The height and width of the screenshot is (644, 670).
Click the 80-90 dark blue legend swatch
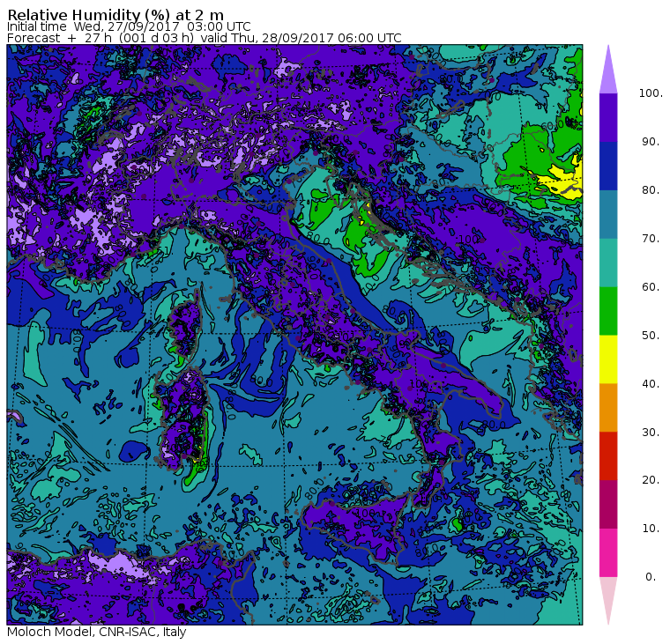point(608,166)
